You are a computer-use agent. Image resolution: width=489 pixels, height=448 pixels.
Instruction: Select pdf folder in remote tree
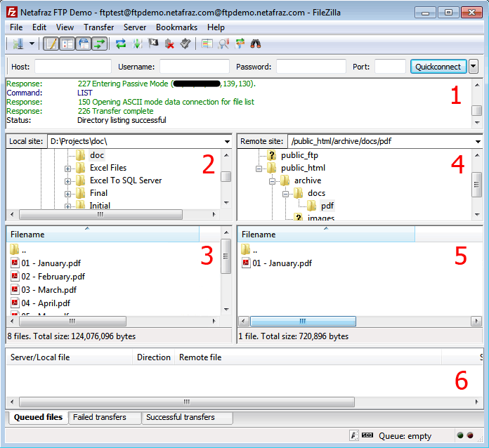point(327,206)
